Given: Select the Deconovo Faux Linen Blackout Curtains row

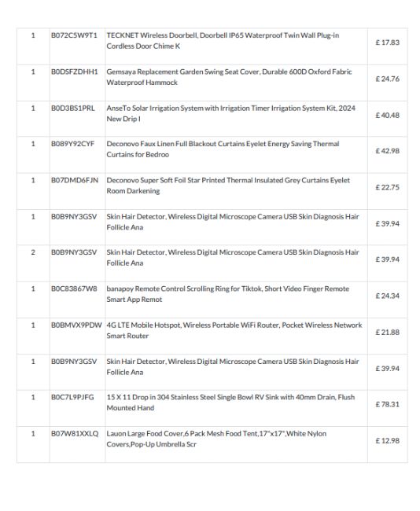Looking at the screenshot, I should 212,154.
